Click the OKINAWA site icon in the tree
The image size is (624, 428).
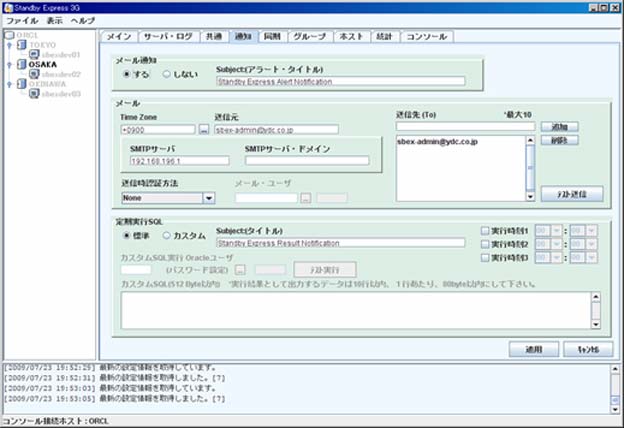point(22,84)
